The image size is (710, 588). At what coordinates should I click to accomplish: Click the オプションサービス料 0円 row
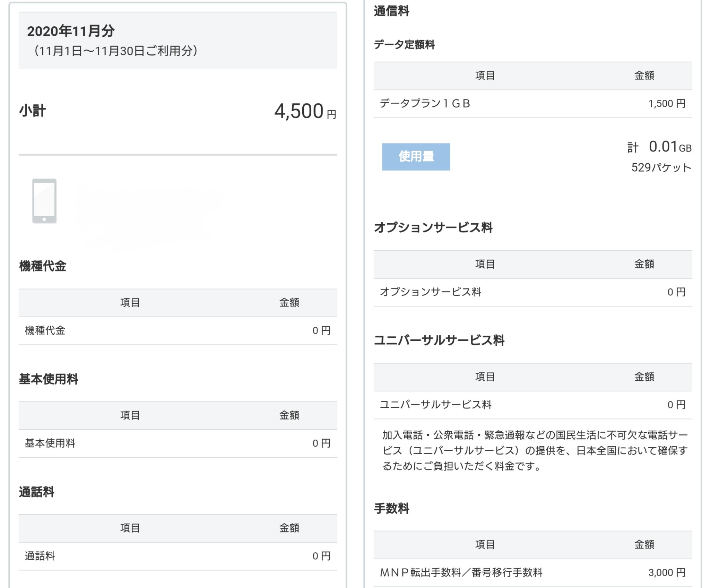point(532,292)
